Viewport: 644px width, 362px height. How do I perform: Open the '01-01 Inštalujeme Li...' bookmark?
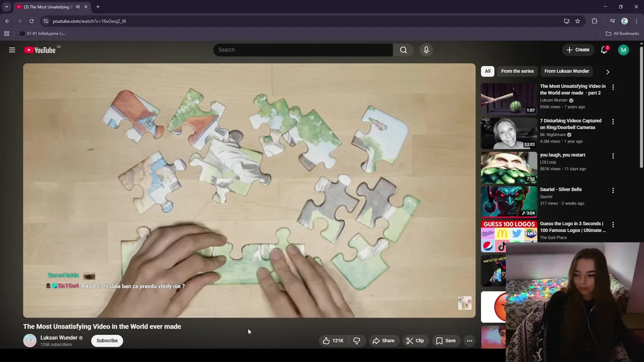(42, 34)
